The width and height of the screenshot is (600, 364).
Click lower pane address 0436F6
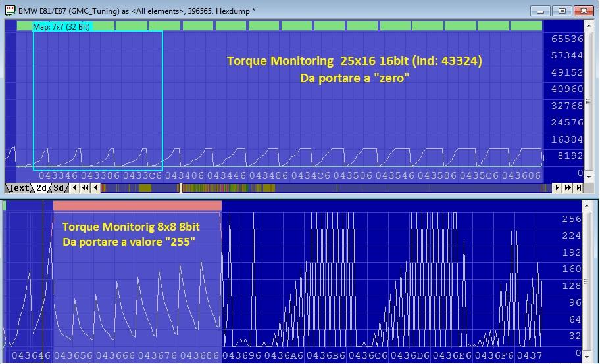click(x=494, y=356)
